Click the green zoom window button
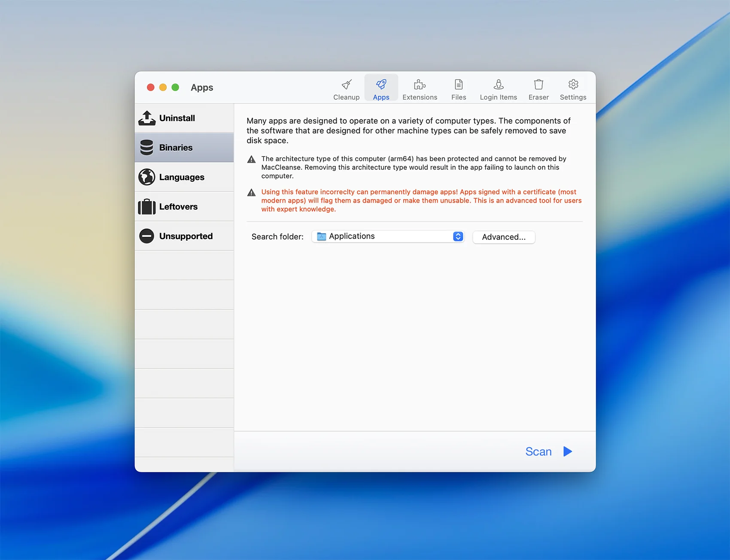This screenshot has width=730, height=560. 175,88
